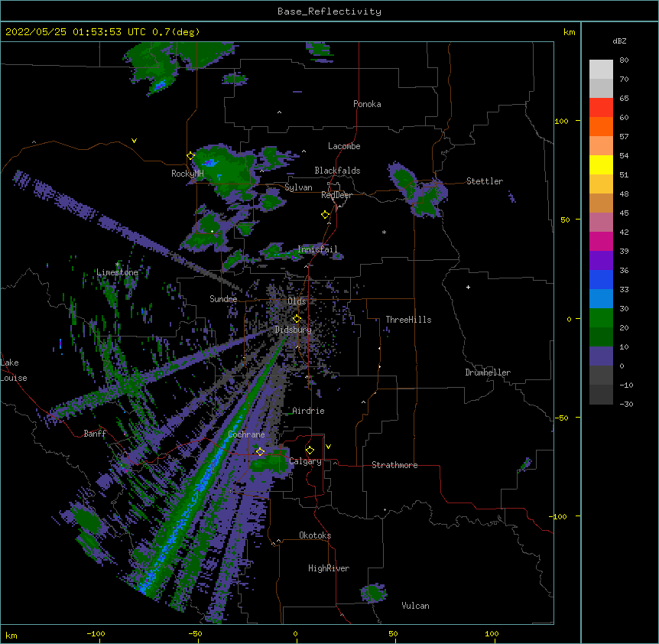The width and height of the screenshot is (659, 644).
Task: Click the Didsbury town label
Action: point(293,330)
